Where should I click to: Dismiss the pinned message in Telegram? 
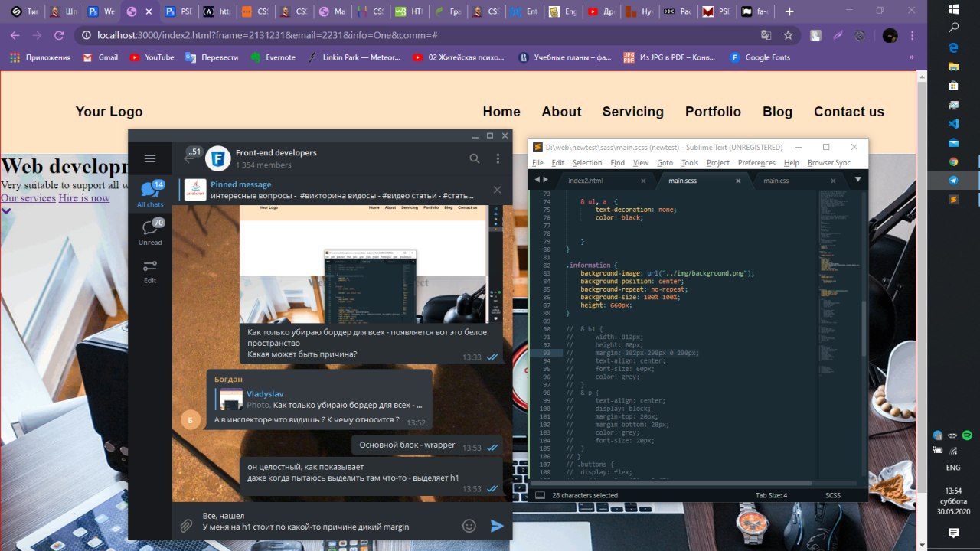pyautogui.click(x=497, y=190)
